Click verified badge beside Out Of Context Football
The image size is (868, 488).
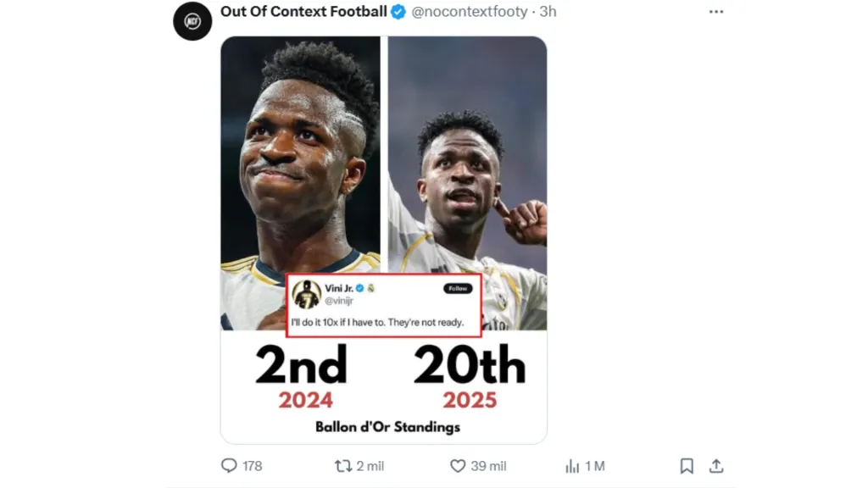pos(398,12)
